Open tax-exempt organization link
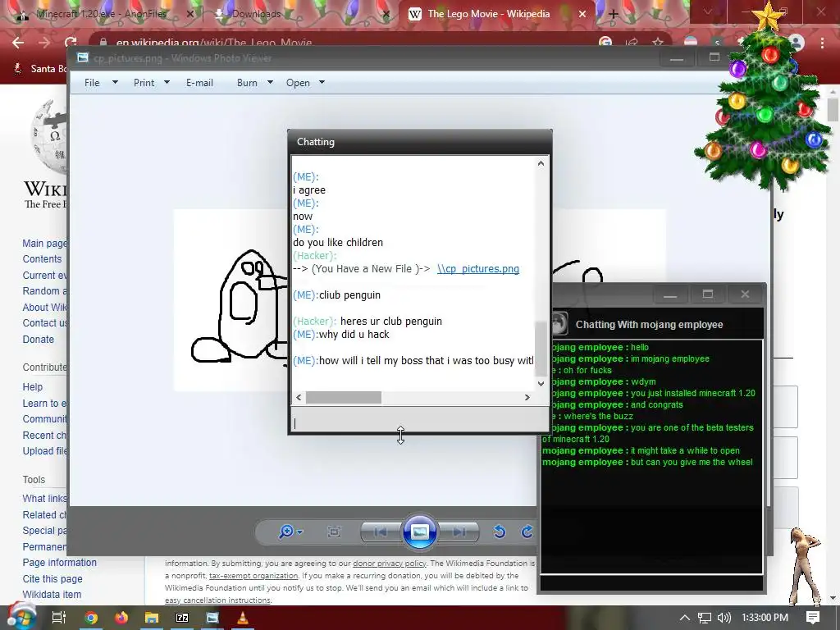Viewport: 840px width, 630px height. (253, 575)
